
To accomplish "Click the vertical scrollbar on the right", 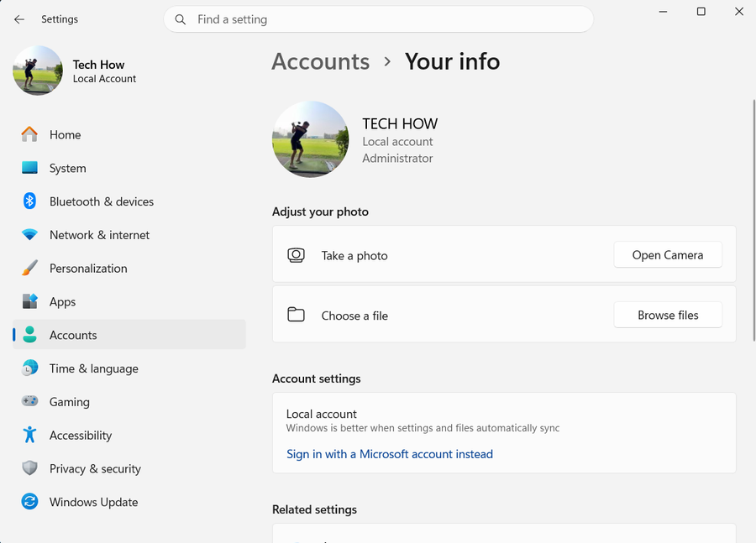I will click(753, 220).
